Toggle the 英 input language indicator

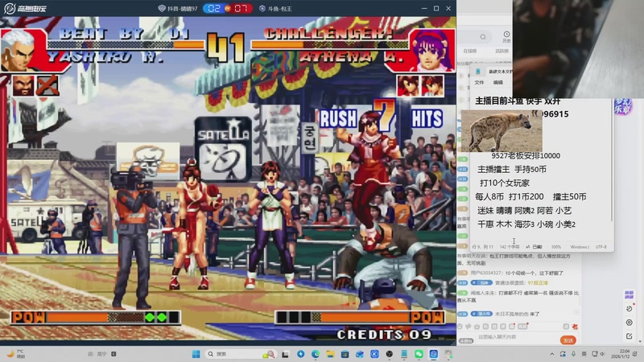click(x=584, y=354)
